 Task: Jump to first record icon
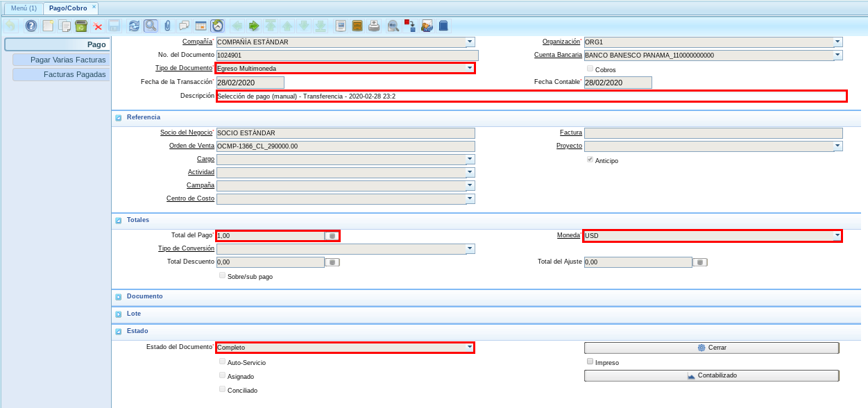tap(271, 26)
